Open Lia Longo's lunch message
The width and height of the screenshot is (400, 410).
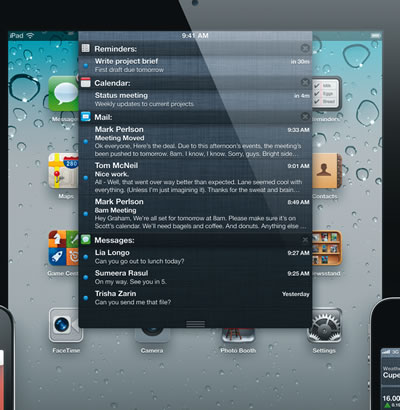coord(195,257)
